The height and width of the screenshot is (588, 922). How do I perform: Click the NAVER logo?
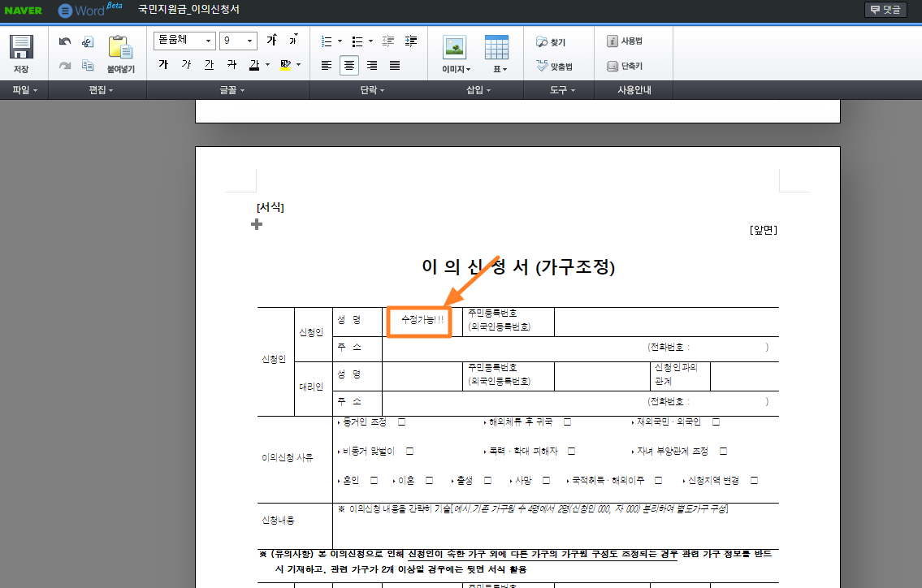[x=23, y=10]
